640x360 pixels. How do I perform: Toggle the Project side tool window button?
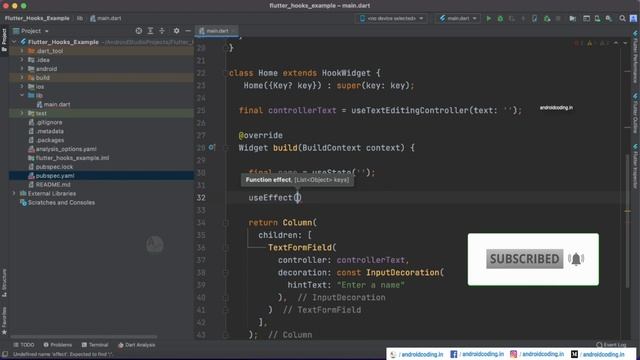click(x=4, y=40)
